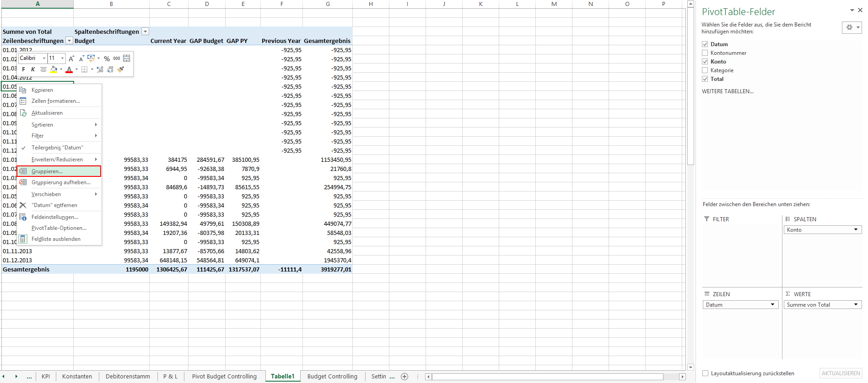Click the merge and center icon
Viewport: 868px width, 383px height.
pos(127,59)
